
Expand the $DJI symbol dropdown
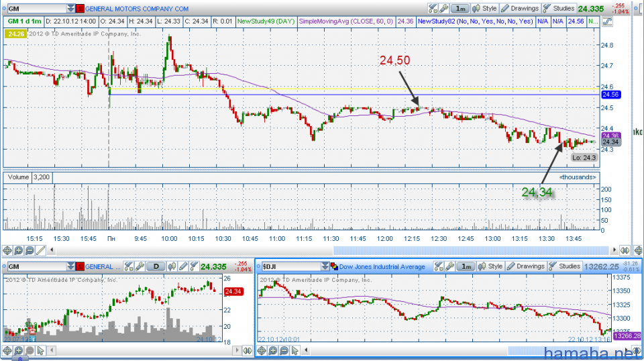325,266
